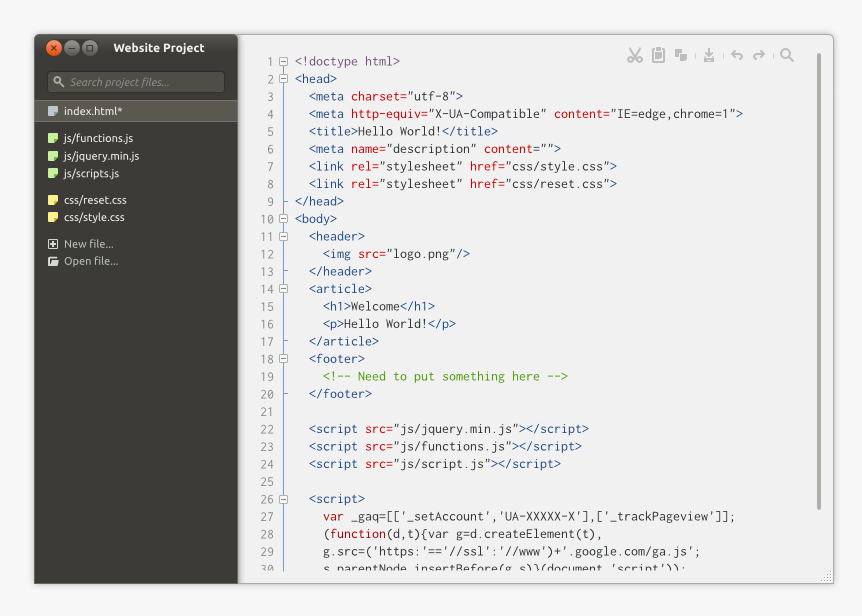Click the Cut scissors icon

point(634,55)
